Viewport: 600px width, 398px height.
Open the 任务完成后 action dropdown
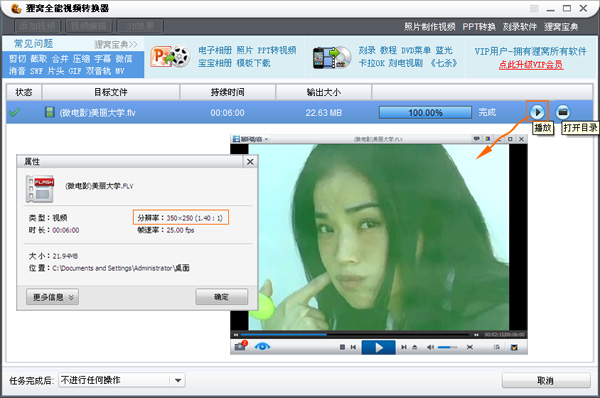point(122,380)
